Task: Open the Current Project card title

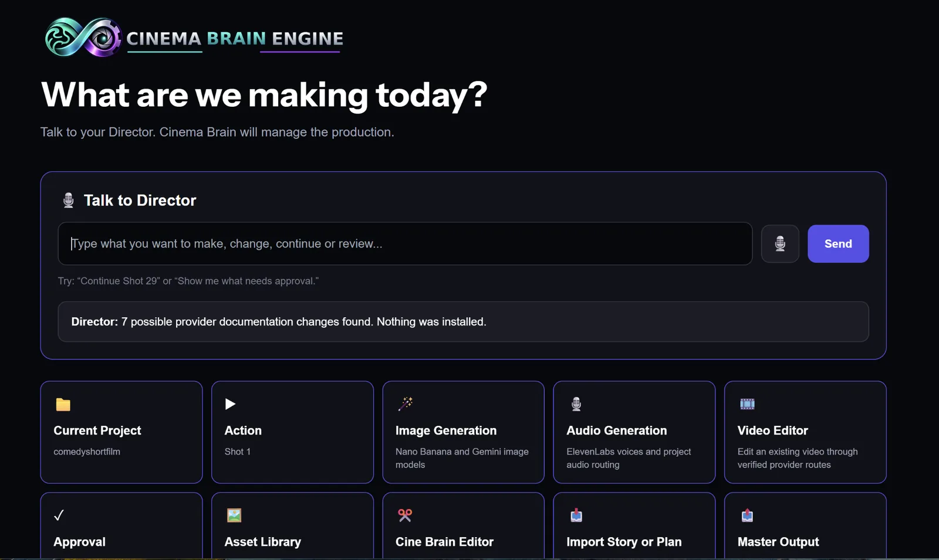Action: [x=97, y=430]
